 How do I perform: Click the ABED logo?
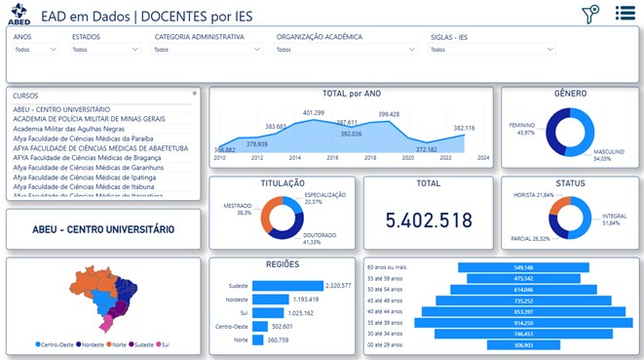point(19,14)
